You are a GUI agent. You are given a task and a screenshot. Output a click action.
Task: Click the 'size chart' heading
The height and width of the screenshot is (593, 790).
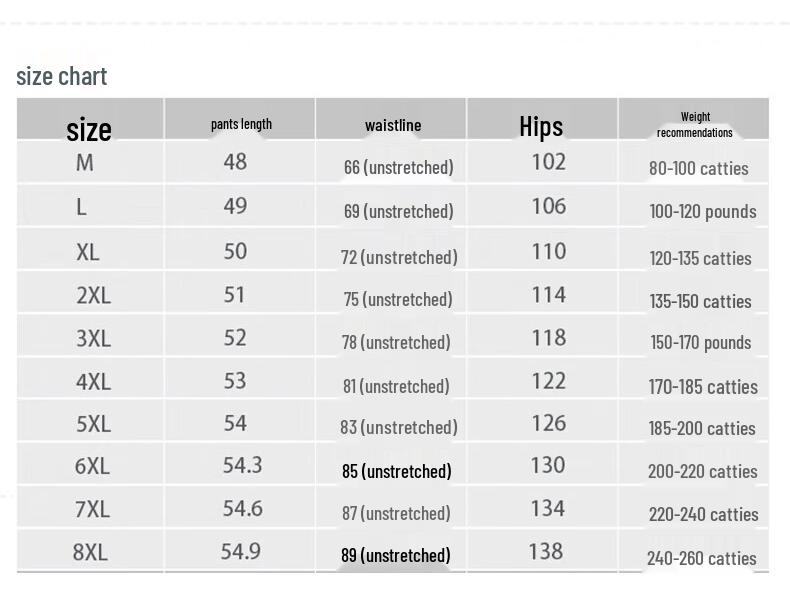(61, 77)
